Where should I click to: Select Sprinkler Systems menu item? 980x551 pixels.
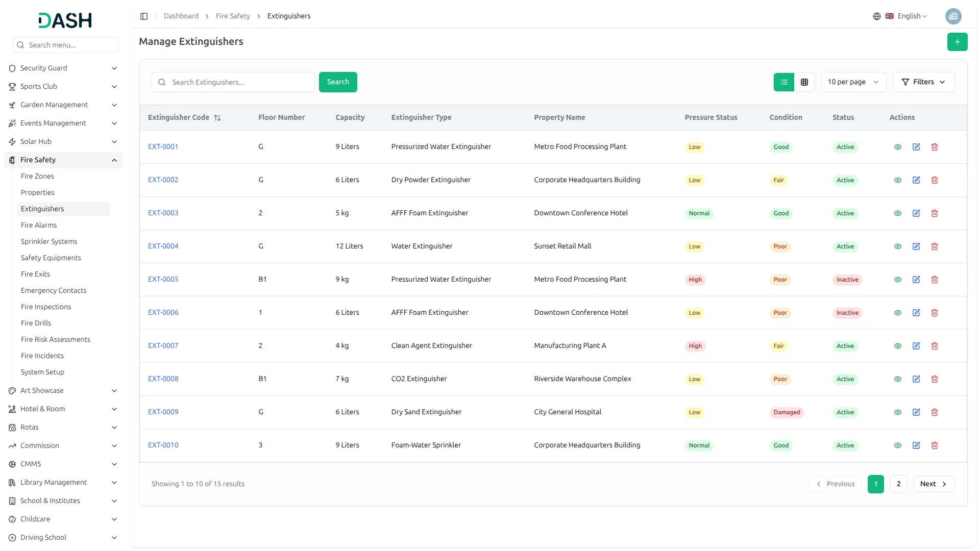point(49,241)
